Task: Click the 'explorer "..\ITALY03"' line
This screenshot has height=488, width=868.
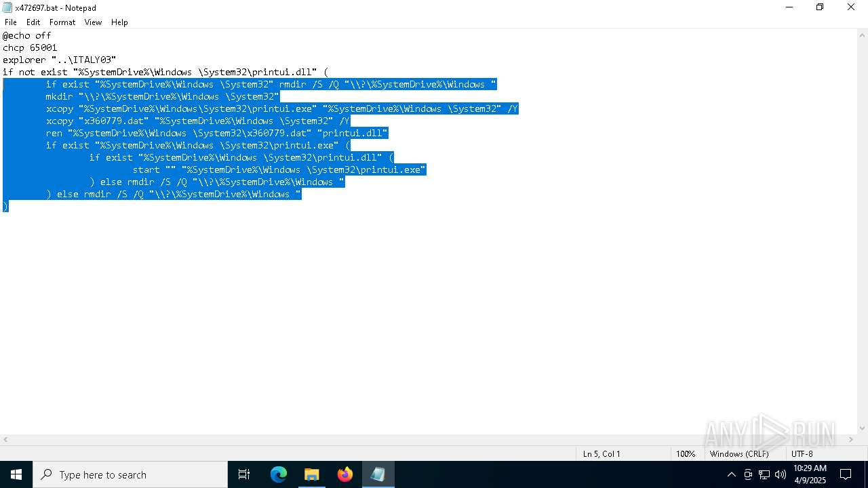Action: click(x=60, y=60)
